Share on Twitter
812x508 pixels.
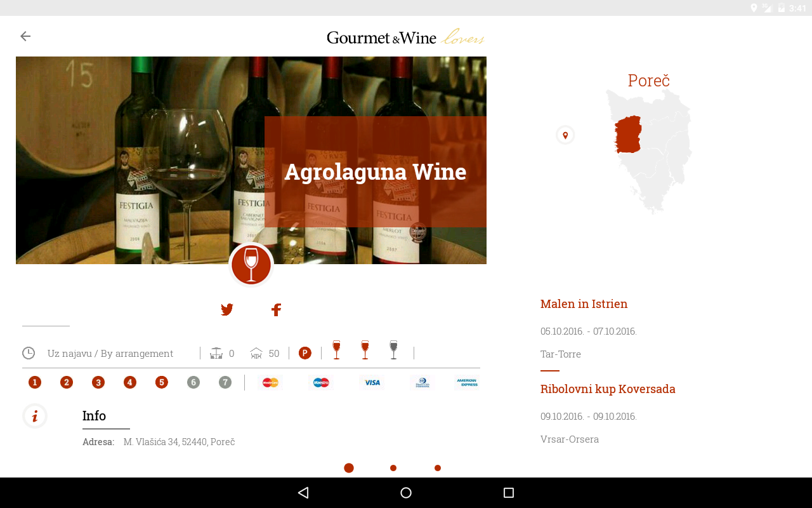tap(227, 310)
